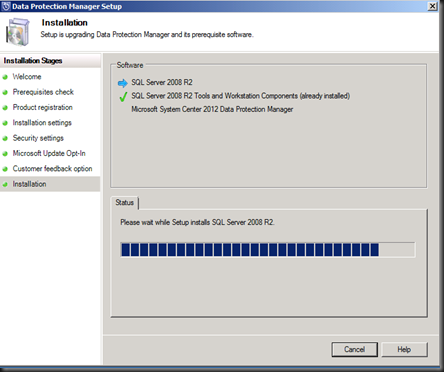Click the green bullet next to Security settings
This screenshot has width=444, height=372.
tap(5, 139)
